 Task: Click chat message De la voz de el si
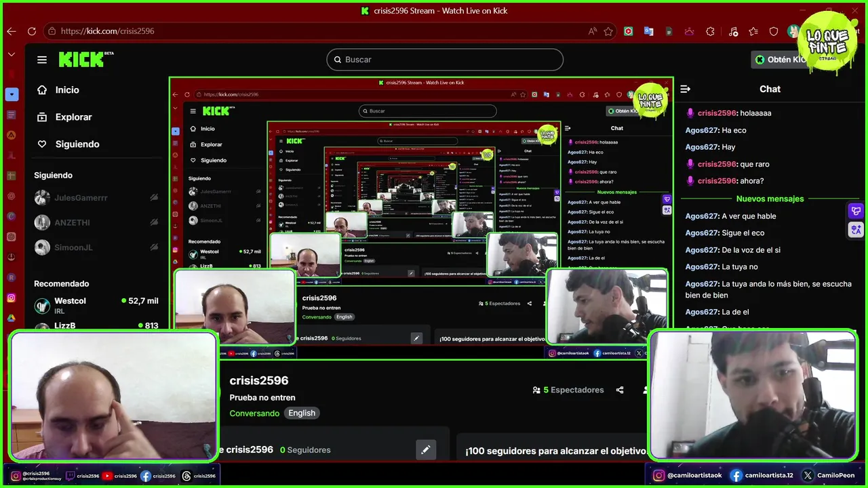pyautogui.click(x=751, y=250)
